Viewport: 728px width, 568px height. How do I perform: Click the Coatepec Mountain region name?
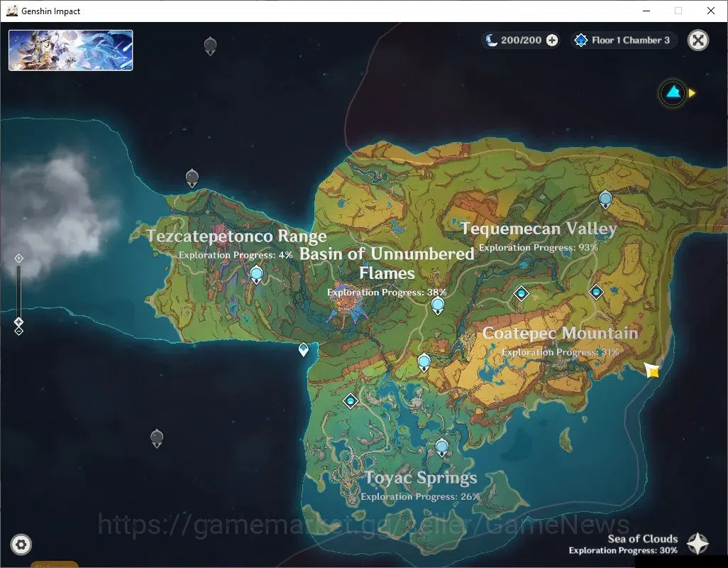tap(560, 333)
